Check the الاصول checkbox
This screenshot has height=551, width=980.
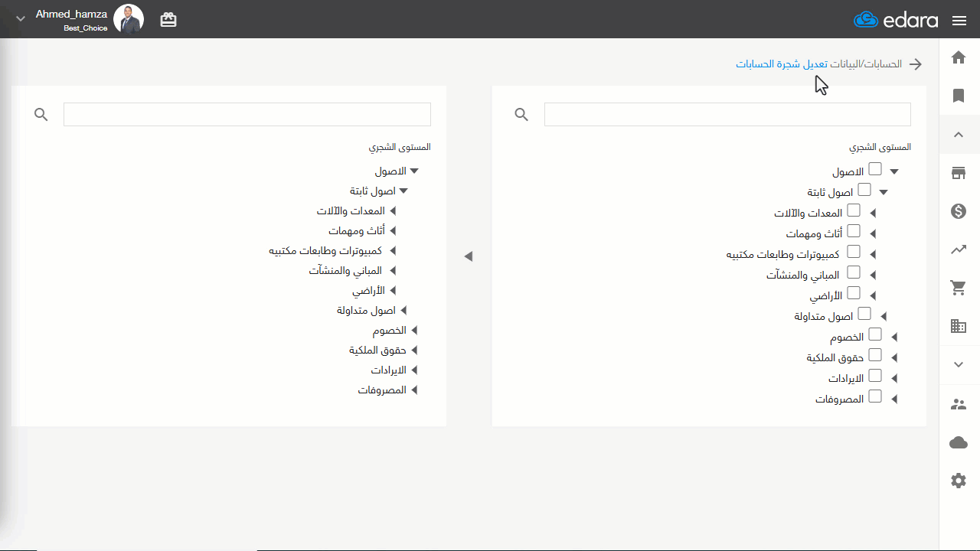pos(874,169)
